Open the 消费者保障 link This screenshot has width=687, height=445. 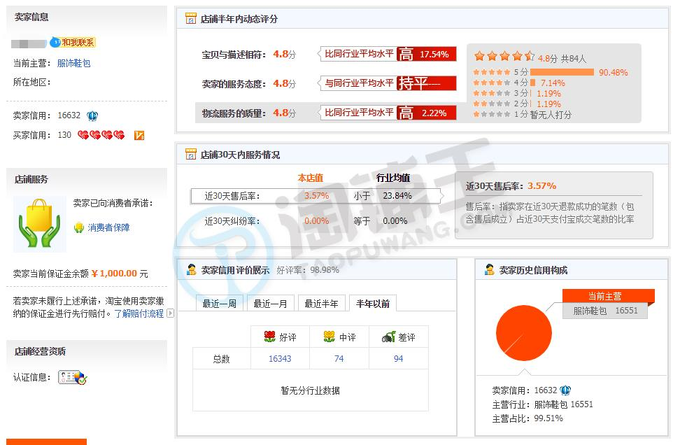click(108, 227)
